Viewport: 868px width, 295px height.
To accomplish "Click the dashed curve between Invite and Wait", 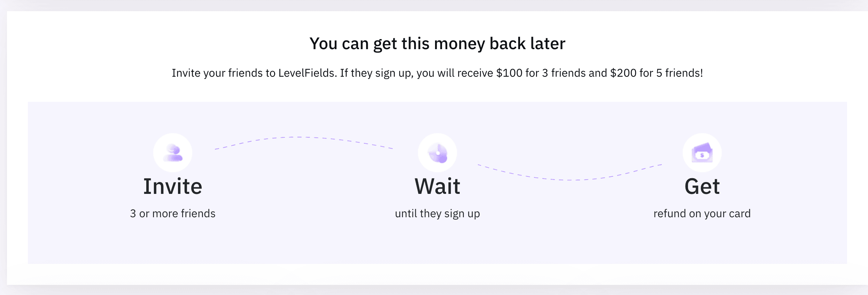I will click(x=304, y=139).
